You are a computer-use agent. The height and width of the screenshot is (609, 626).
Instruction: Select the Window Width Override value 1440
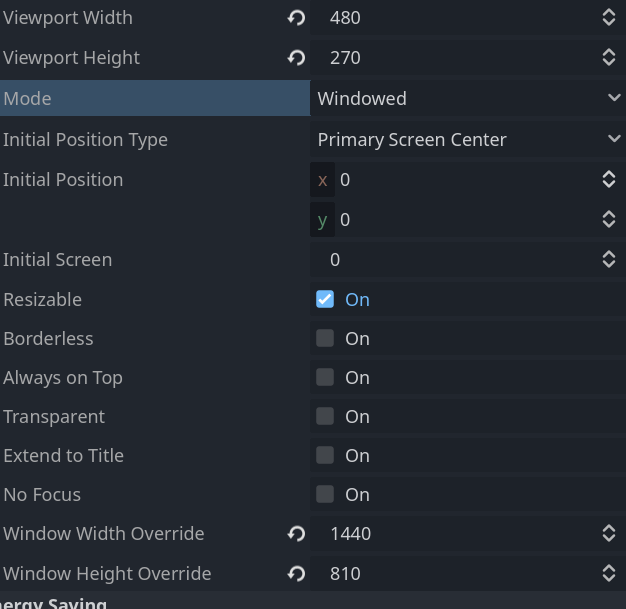coord(460,534)
